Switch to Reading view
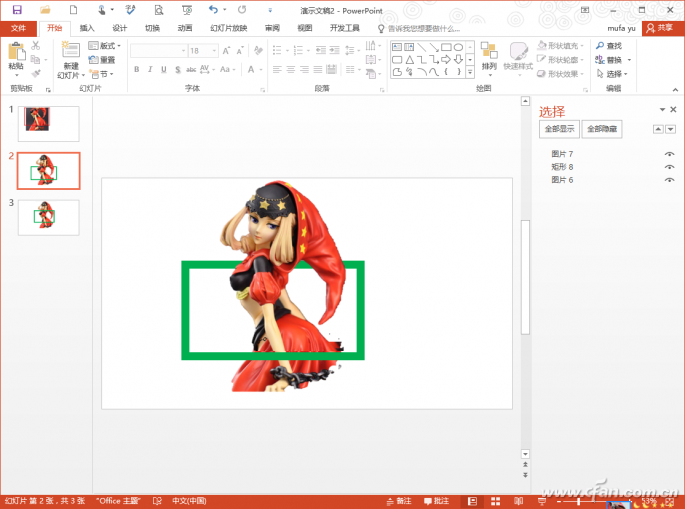Image resolution: width=685 pixels, height=509 pixels. click(519, 501)
